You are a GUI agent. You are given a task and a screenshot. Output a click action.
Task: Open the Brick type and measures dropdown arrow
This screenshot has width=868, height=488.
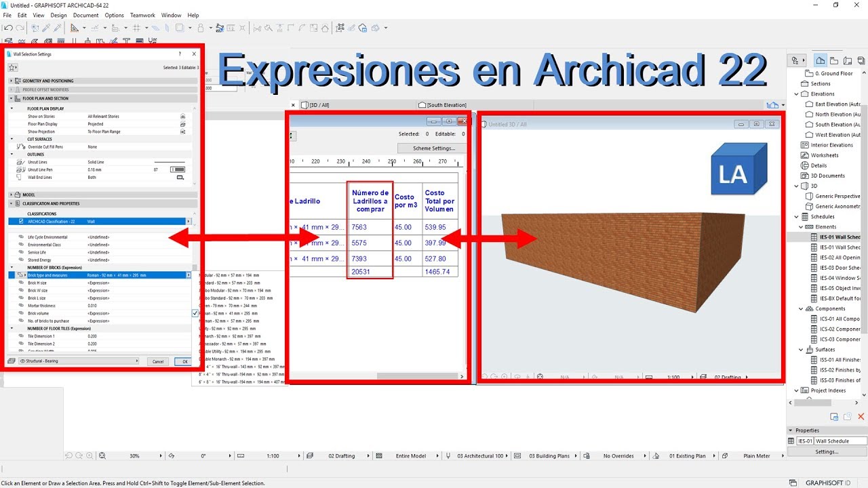(x=188, y=275)
